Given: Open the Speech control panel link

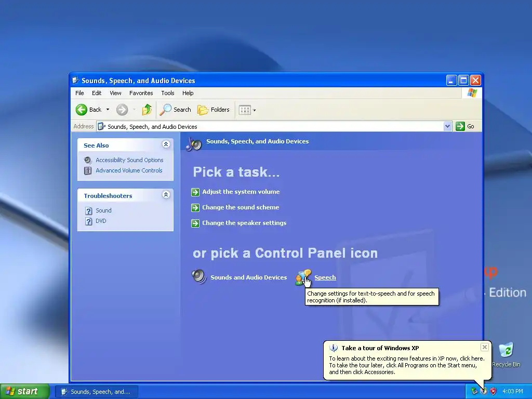Looking at the screenshot, I should click(325, 277).
